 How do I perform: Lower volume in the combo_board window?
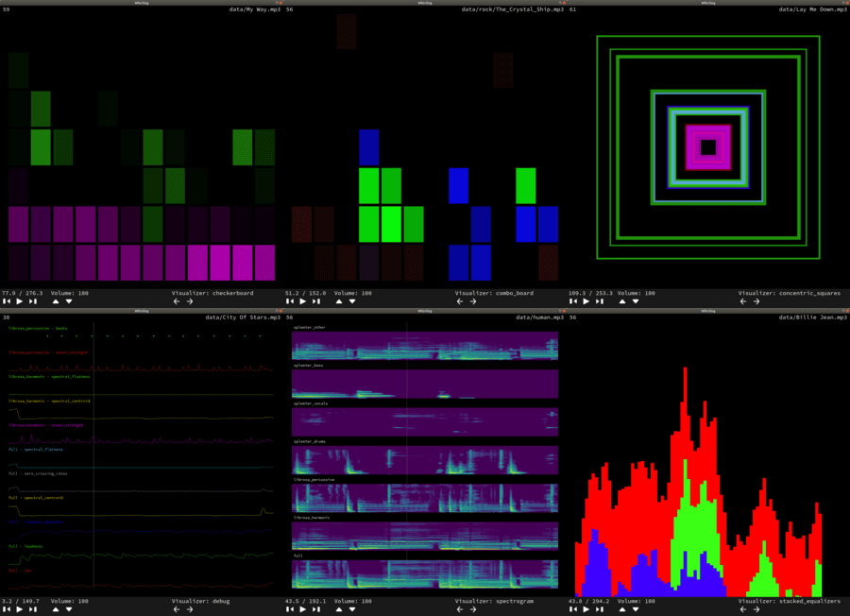coord(352,301)
